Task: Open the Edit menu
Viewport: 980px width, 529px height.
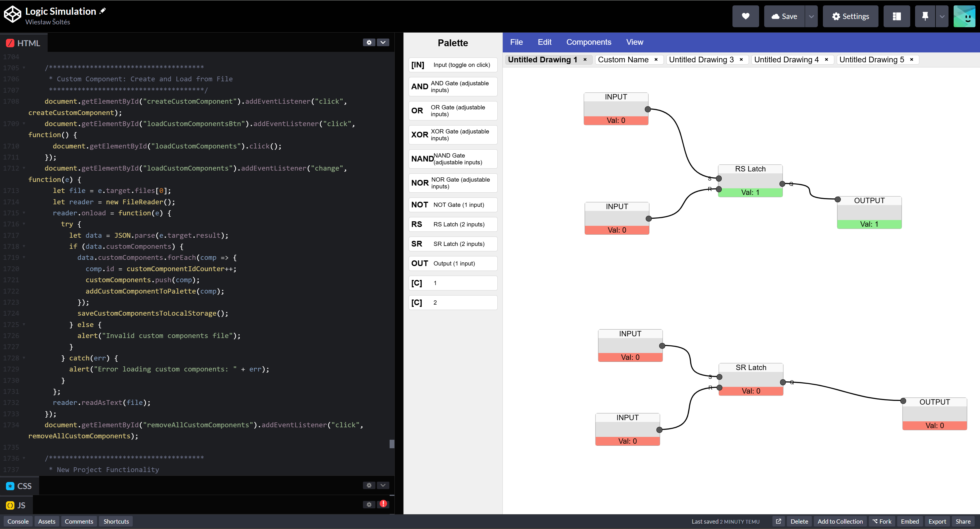Action: point(544,42)
